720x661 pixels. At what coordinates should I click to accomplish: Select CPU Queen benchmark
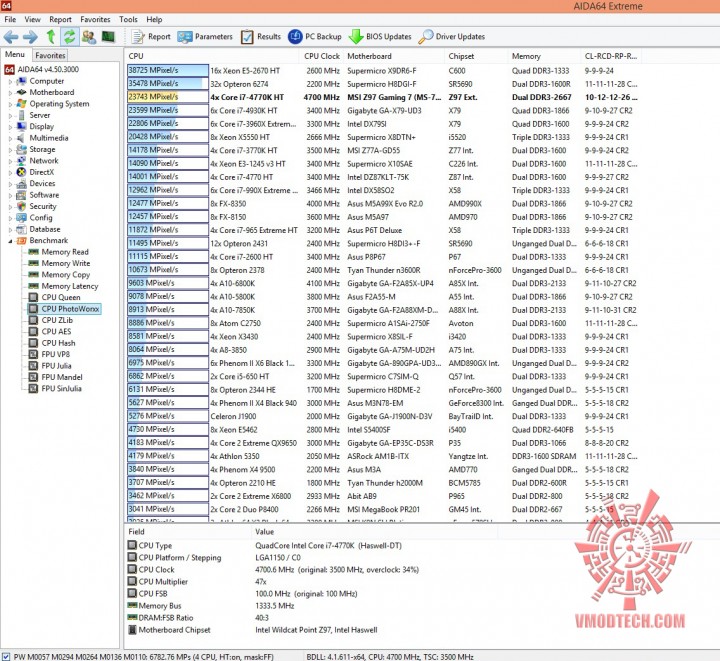(x=55, y=297)
